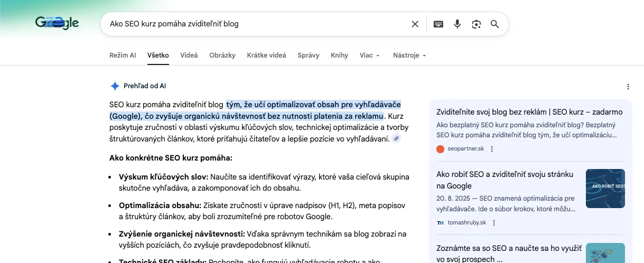Image resolution: width=644 pixels, height=263 pixels.
Task: Expand the Viac dropdown menu
Action: click(x=370, y=55)
